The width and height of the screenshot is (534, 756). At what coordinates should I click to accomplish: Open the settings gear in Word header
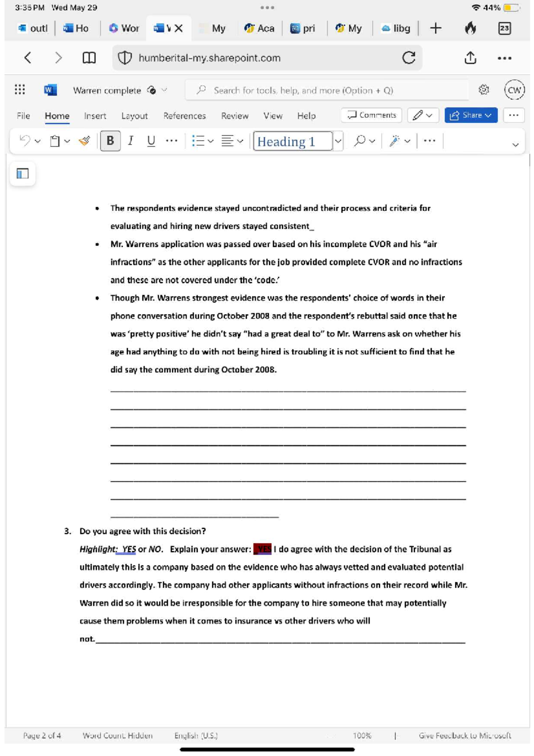(484, 90)
